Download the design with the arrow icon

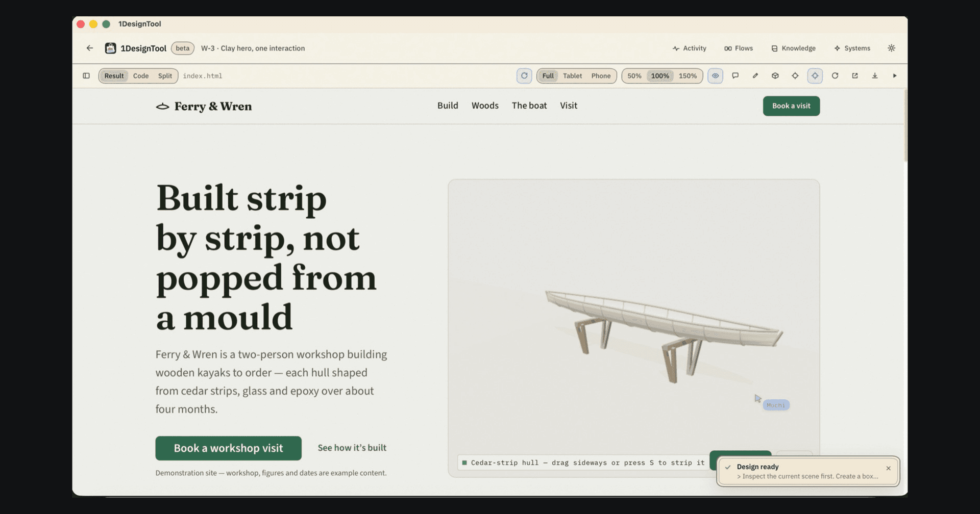[875, 76]
